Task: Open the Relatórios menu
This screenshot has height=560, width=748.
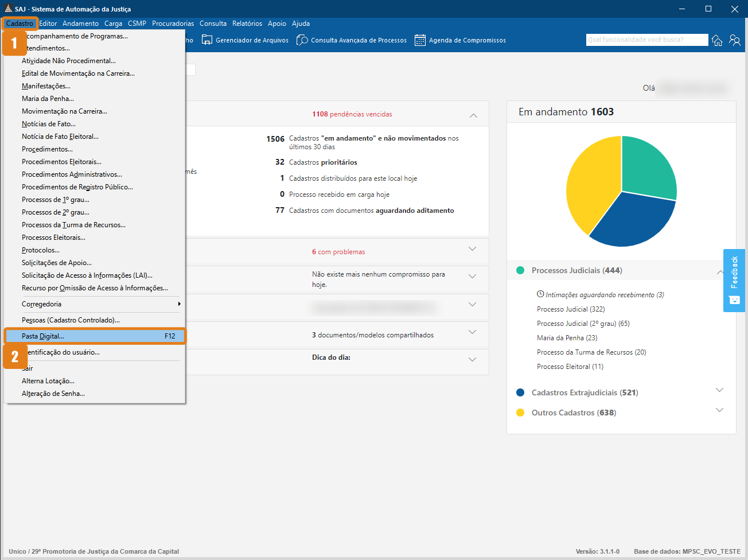Action: [x=247, y=24]
